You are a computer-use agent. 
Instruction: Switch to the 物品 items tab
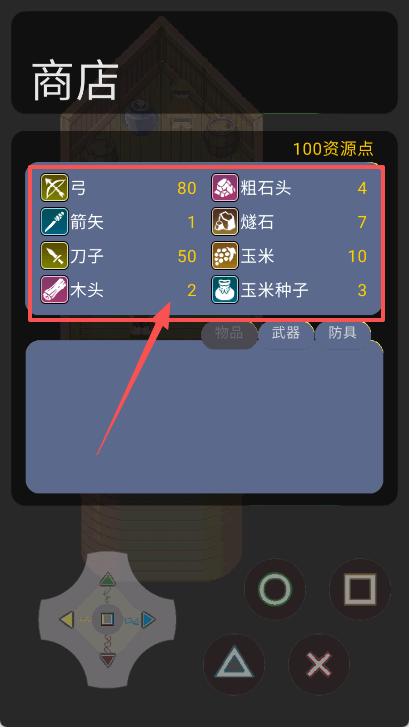pos(229,334)
